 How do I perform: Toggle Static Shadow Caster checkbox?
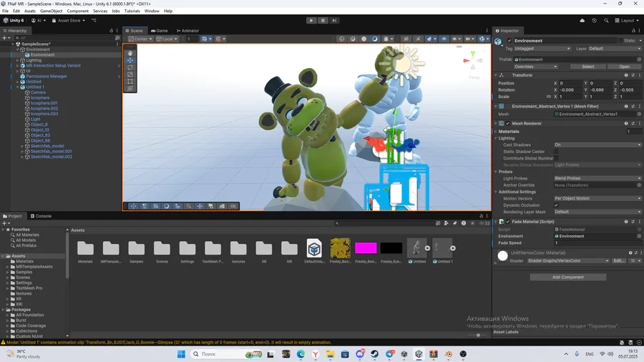pos(556,152)
